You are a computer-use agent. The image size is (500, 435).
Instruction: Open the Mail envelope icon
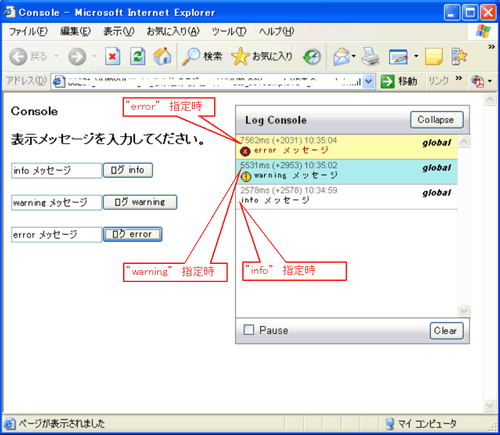[341, 56]
